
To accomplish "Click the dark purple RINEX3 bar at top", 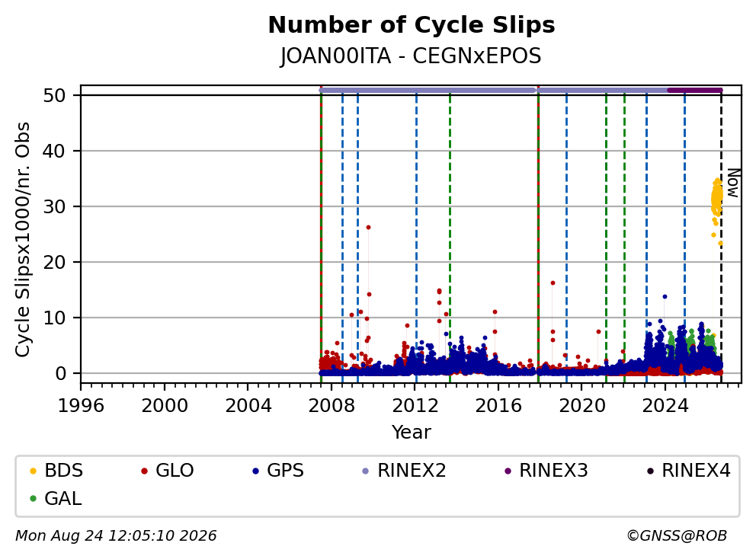I will [x=695, y=90].
